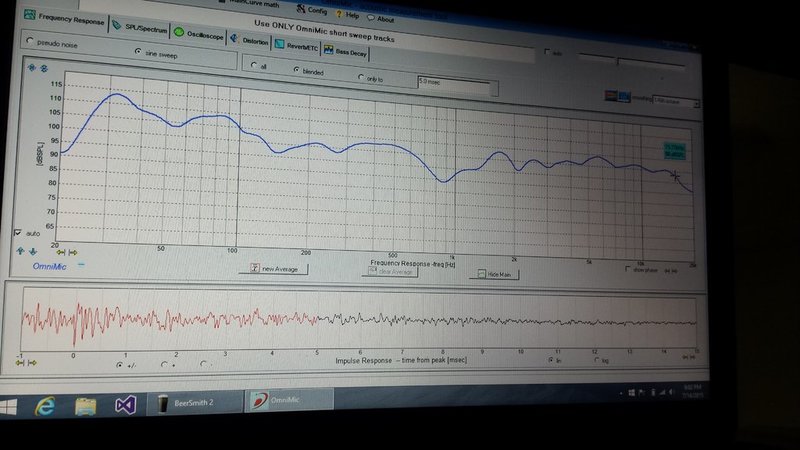Screen dimensions: 800x450
Task: Click the volume icon in system tray
Action: [x=672, y=392]
